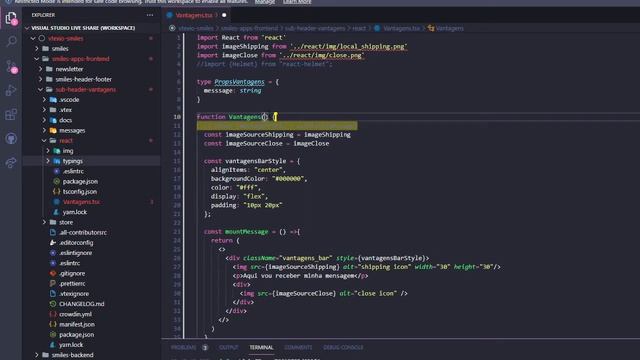
Task: Open yarn.lock inside react folder
Action: click(x=74, y=212)
